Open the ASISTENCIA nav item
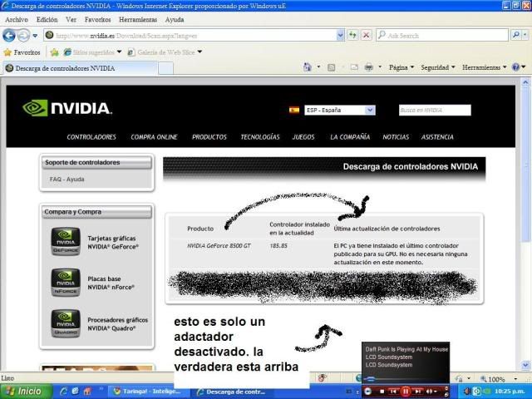 coord(437,137)
